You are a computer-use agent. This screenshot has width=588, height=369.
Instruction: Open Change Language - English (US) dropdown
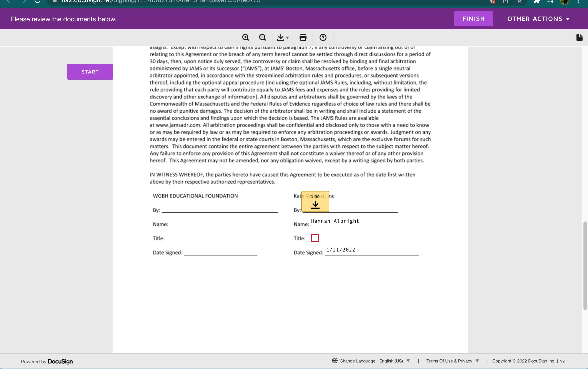375,361
